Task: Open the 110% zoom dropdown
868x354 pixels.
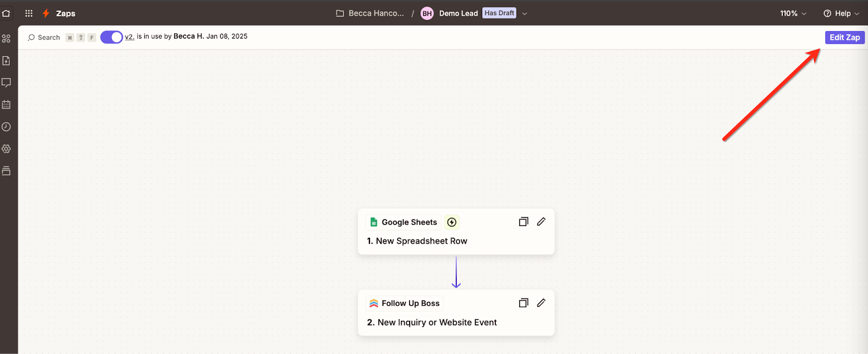Action: pyautogui.click(x=793, y=14)
